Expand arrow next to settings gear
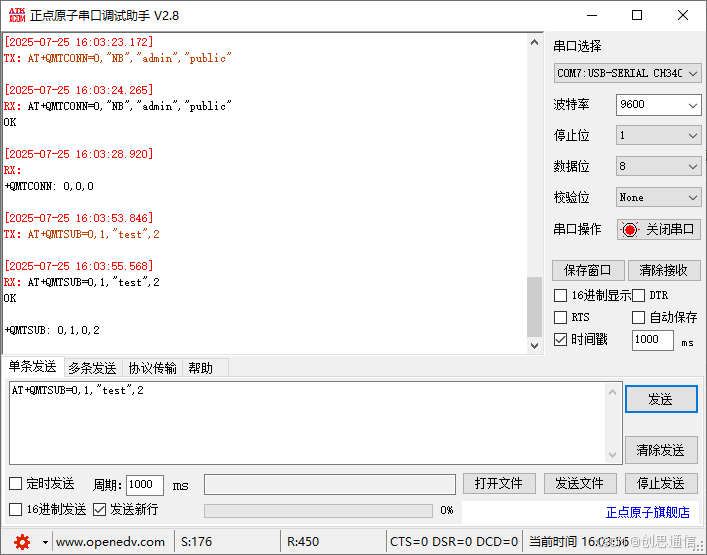 45,542
